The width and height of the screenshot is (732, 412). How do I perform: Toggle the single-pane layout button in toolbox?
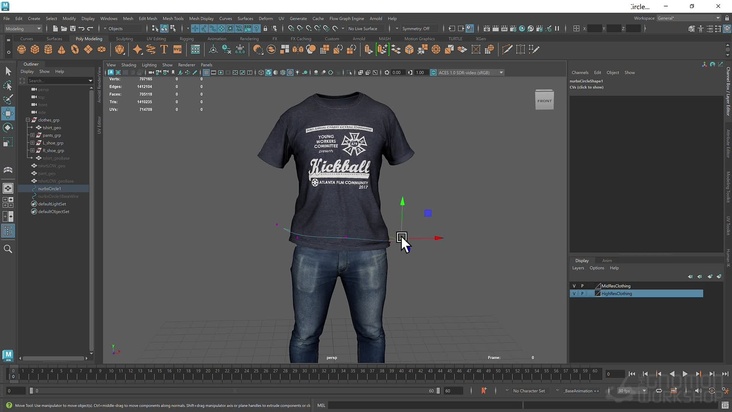tap(8, 188)
